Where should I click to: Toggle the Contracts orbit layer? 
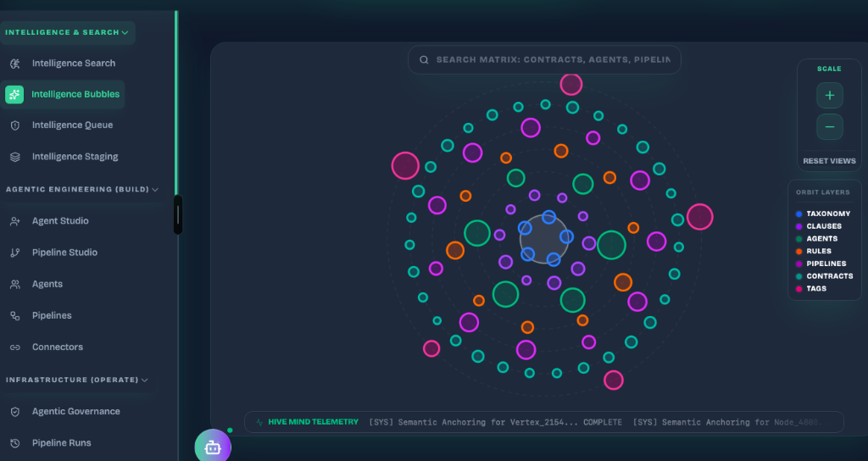(x=824, y=276)
